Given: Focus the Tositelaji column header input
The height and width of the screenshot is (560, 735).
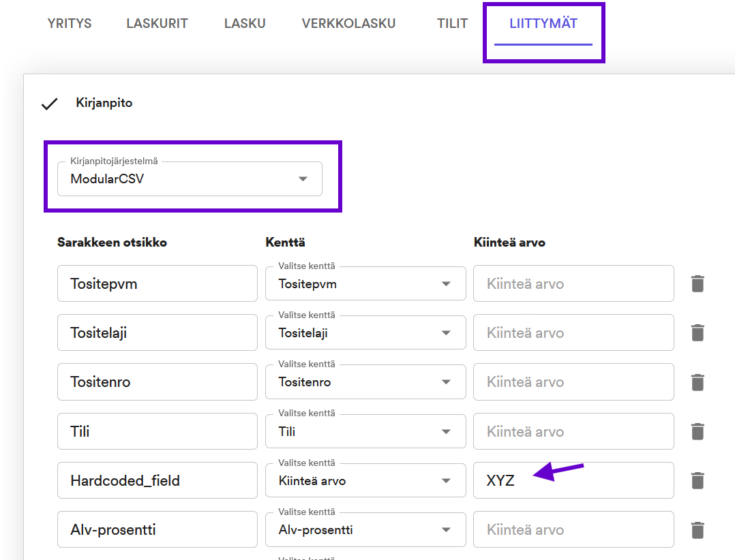Looking at the screenshot, I should point(157,333).
